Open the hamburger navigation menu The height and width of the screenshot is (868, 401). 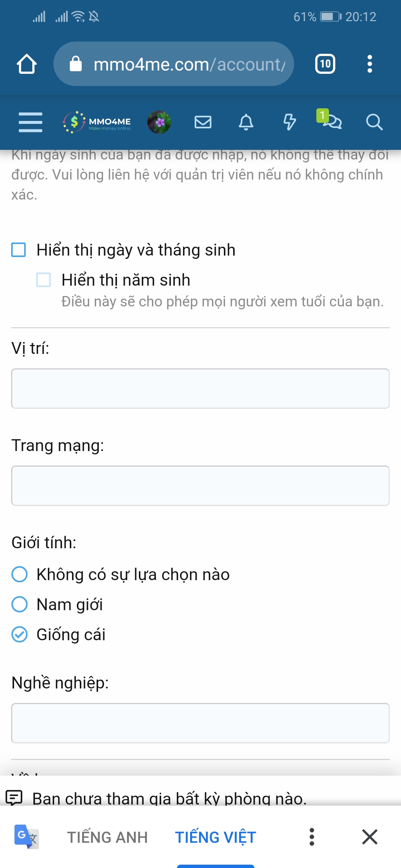[30, 122]
